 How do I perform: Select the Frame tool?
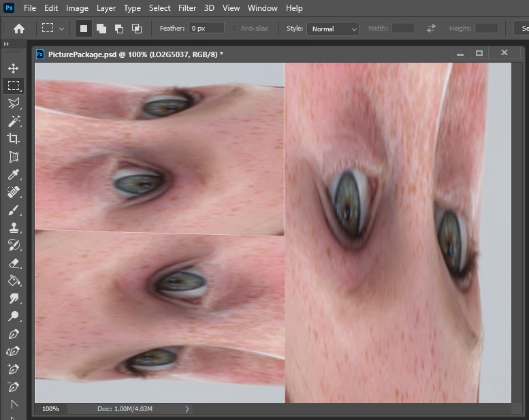coord(14,157)
